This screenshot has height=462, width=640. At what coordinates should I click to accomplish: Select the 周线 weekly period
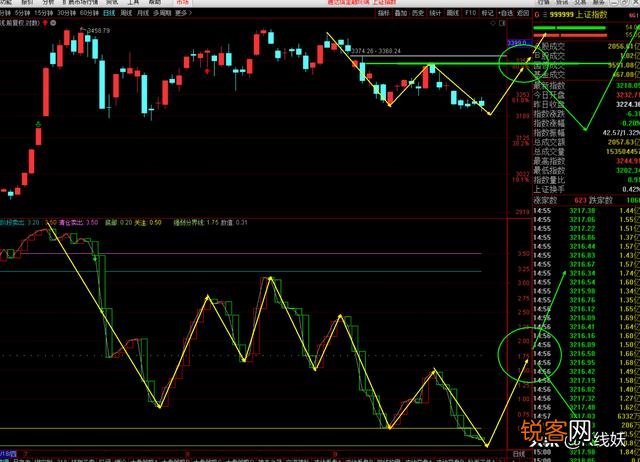126,13
